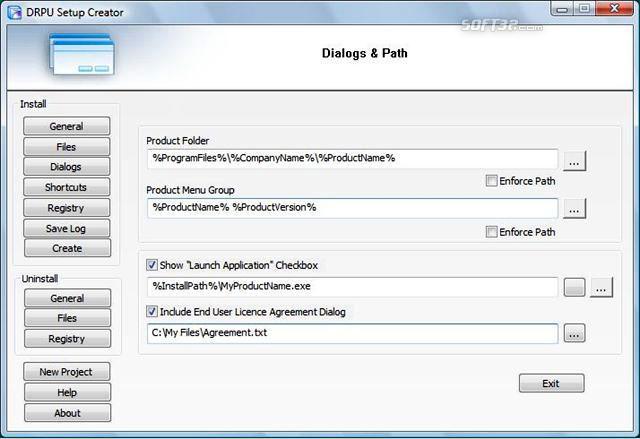Open the Install Files section
Image resolution: width=640 pixels, height=439 pixels.
67,146
